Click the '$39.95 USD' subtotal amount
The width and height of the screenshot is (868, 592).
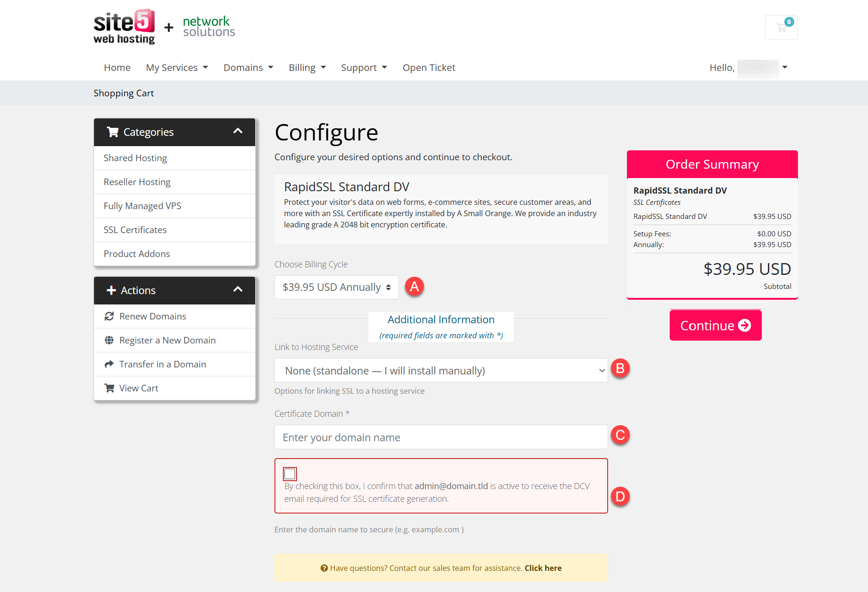(747, 269)
